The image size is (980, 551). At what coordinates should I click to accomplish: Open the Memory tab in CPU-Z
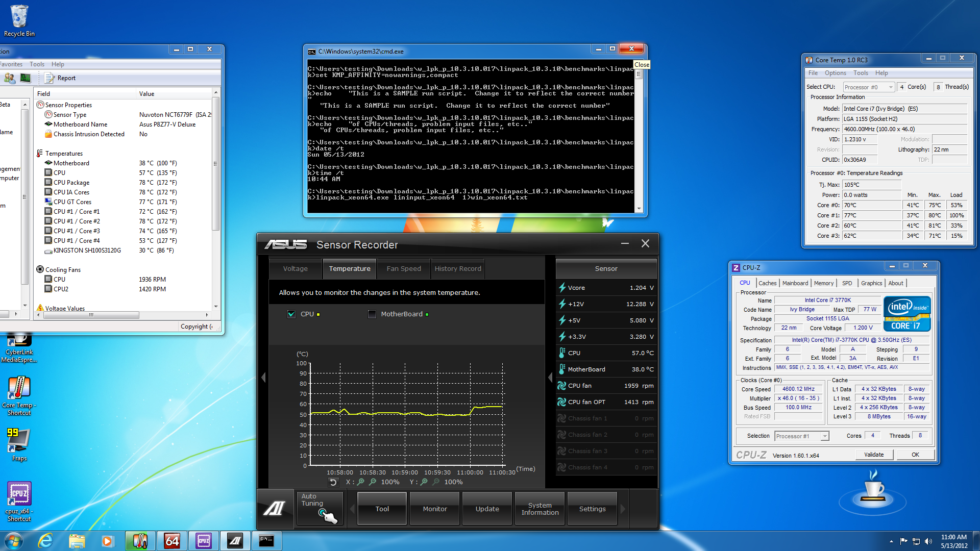[x=824, y=283]
